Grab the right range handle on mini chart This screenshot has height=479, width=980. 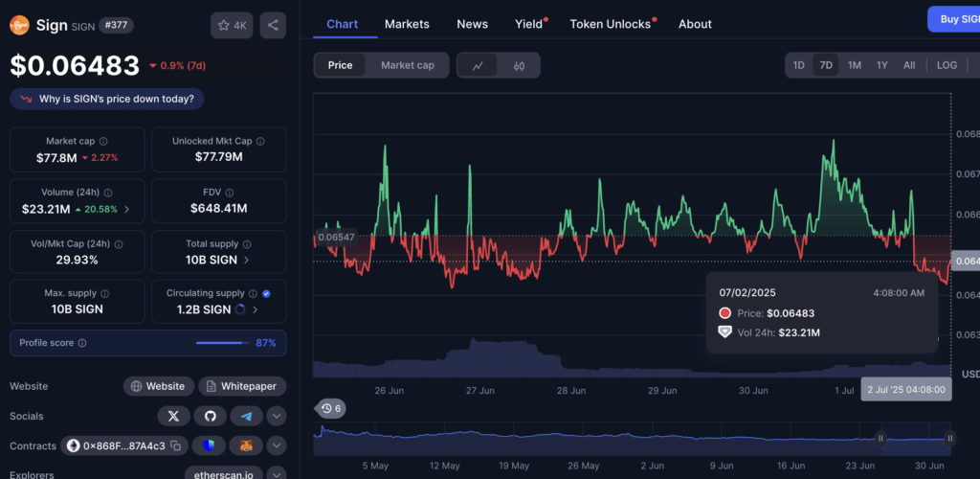click(x=950, y=439)
